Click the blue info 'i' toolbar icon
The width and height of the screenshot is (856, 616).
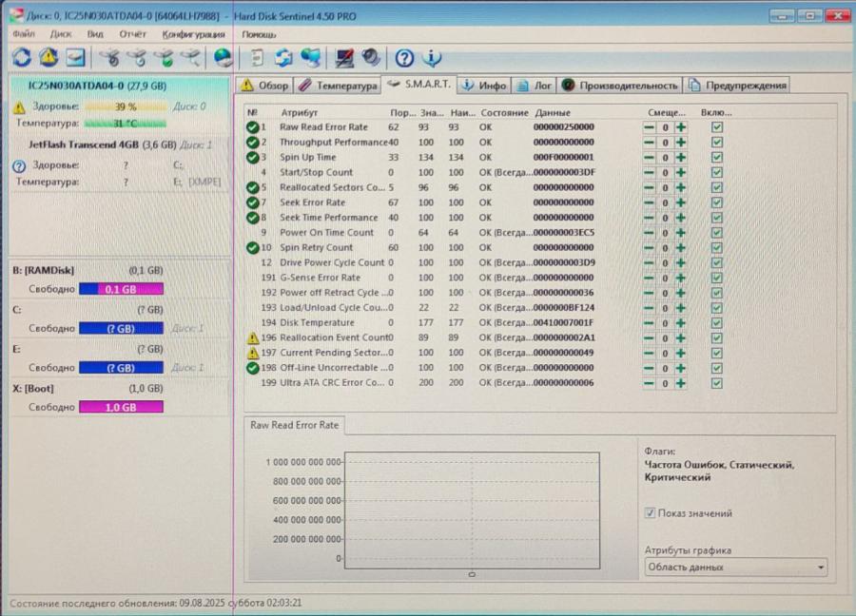click(432, 58)
